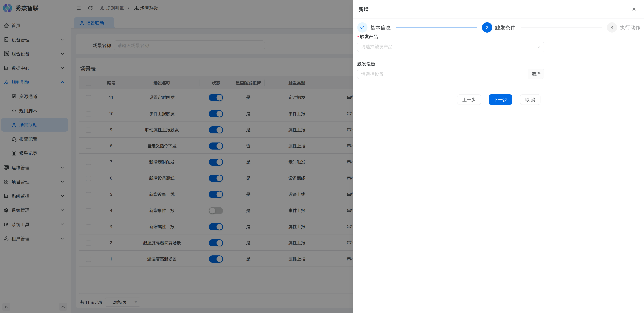Screen dimensions: 644x313
Task: Check the checkbox for row number 9
Action: point(88,130)
